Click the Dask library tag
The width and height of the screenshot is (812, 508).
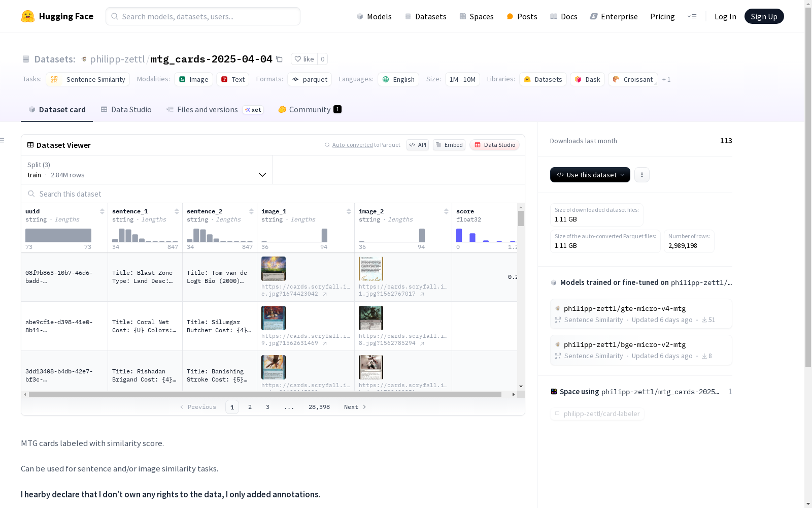point(587,79)
